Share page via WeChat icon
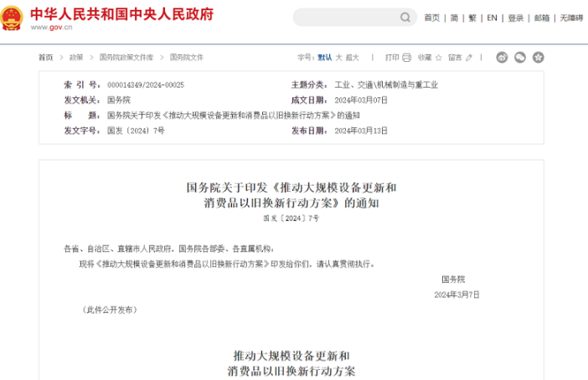 [x=520, y=58]
